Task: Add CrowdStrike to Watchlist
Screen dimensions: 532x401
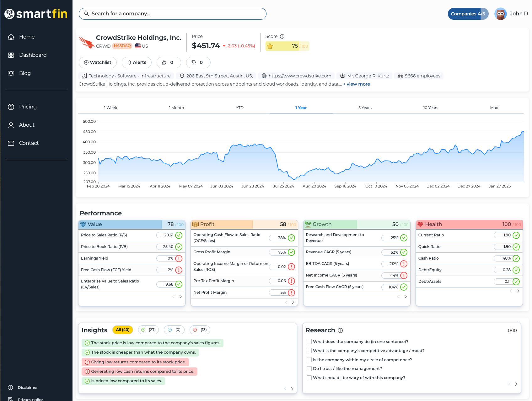Action: pyautogui.click(x=98, y=62)
